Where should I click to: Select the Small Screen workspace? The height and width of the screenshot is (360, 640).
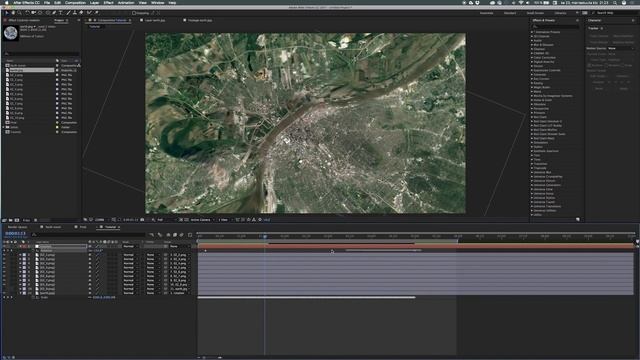[x=535, y=13]
